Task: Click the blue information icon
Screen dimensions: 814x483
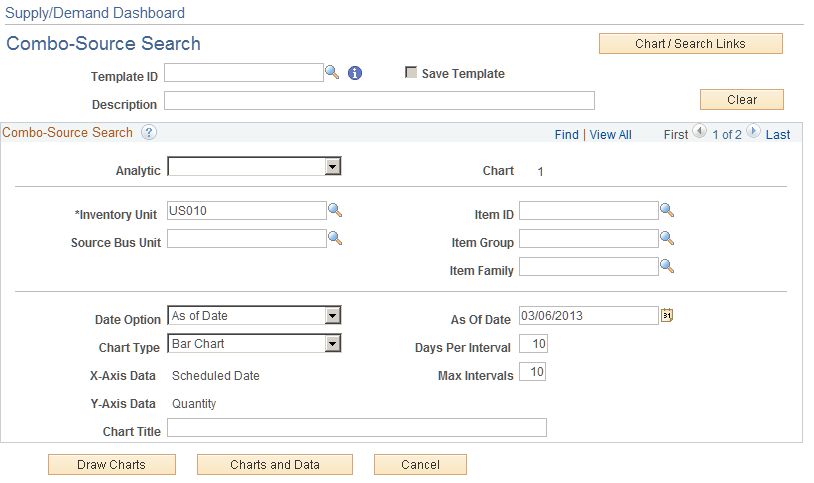Action: (x=355, y=73)
